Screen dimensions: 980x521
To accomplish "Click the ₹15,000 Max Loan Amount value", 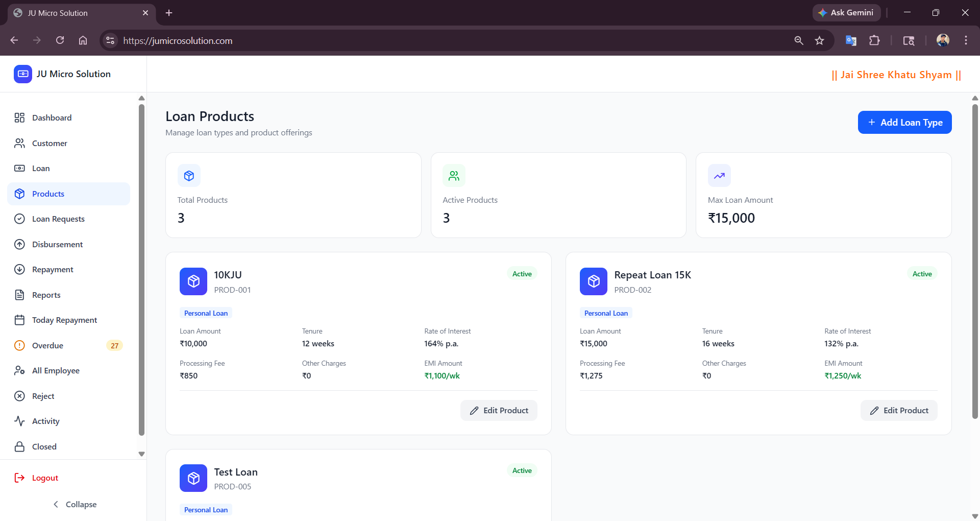I will click(x=731, y=218).
